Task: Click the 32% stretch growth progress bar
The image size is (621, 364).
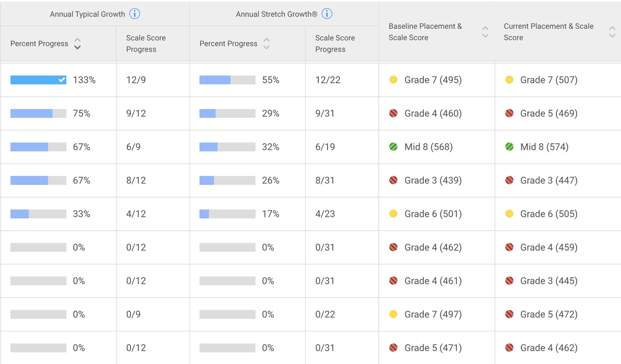Action: (x=227, y=147)
